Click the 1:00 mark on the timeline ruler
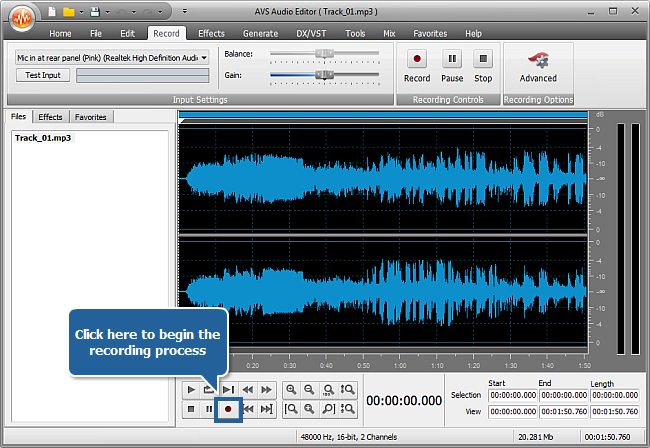 tap(400, 366)
